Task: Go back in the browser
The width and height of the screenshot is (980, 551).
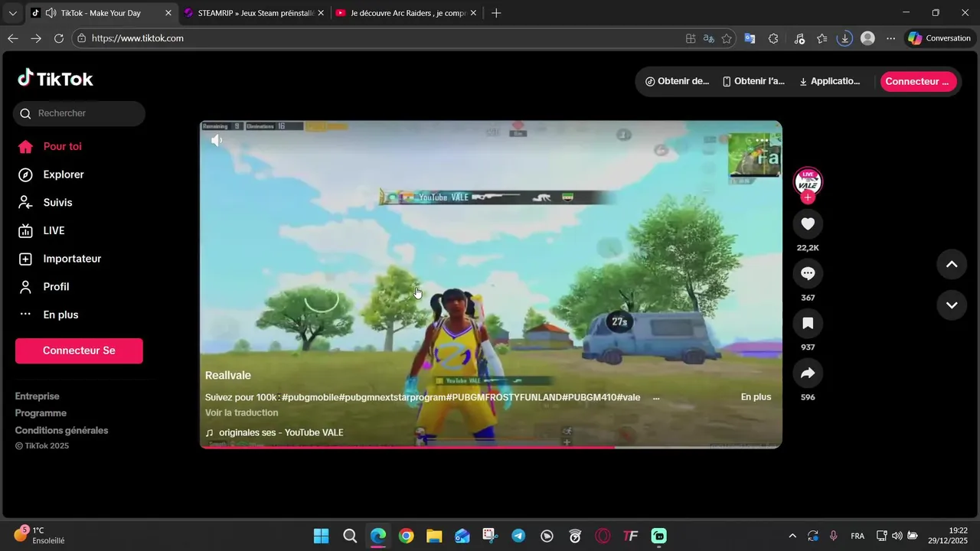Action: (12, 38)
